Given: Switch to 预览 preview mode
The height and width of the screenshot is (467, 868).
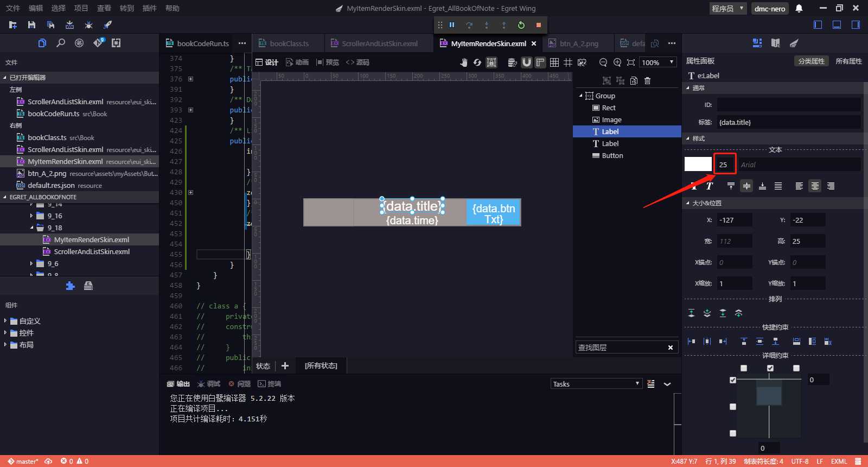Looking at the screenshot, I should point(328,62).
